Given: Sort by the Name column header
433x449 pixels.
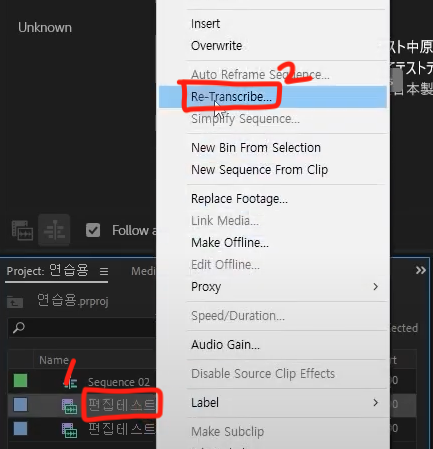Looking at the screenshot, I should pos(54,360).
